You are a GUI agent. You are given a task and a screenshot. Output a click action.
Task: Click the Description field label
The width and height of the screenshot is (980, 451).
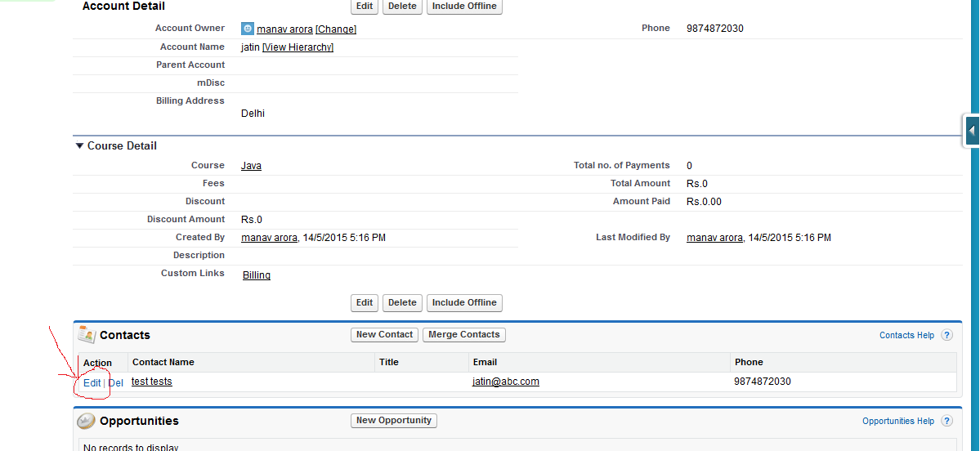coord(199,256)
